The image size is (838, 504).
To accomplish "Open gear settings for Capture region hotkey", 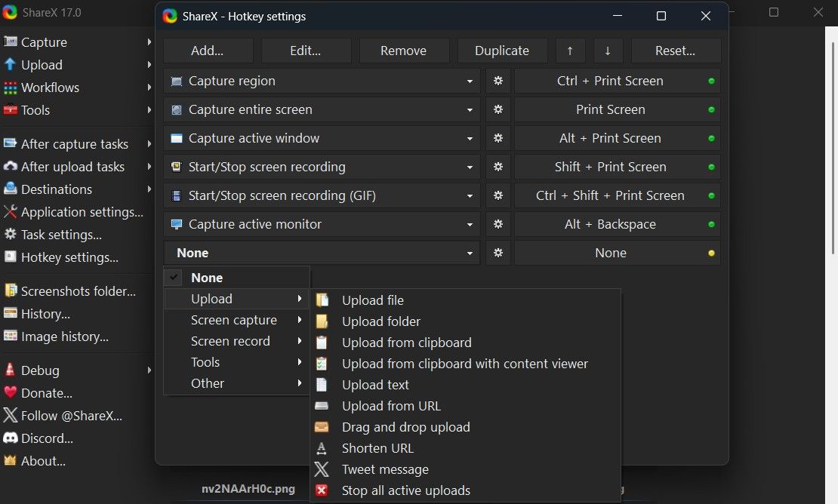I will pos(498,81).
